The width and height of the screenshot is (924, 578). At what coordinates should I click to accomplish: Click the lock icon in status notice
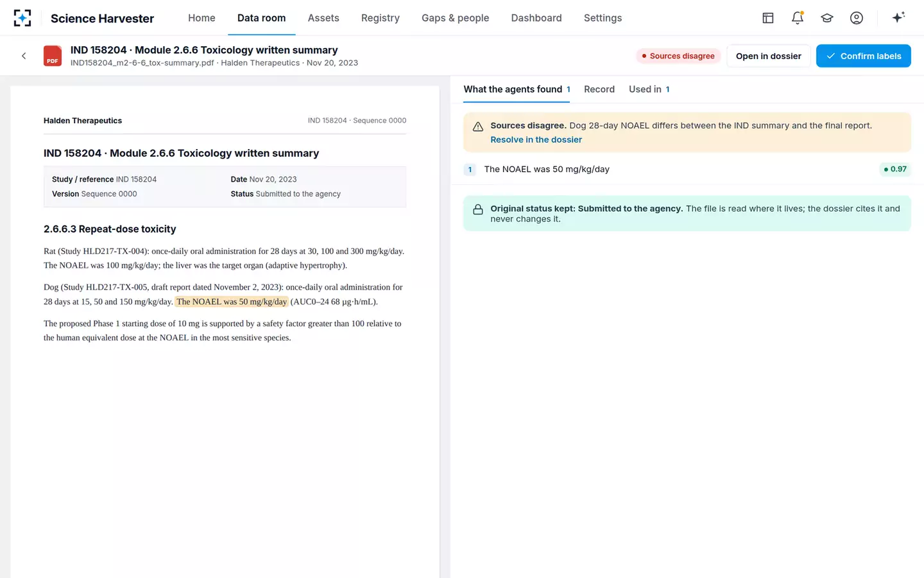click(478, 209)
